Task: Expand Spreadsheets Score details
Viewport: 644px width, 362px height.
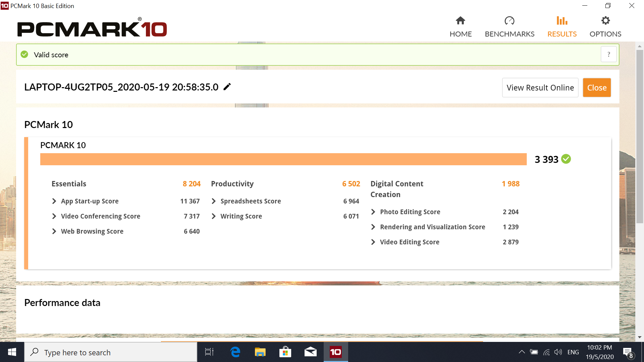Action: coord(214,201)
